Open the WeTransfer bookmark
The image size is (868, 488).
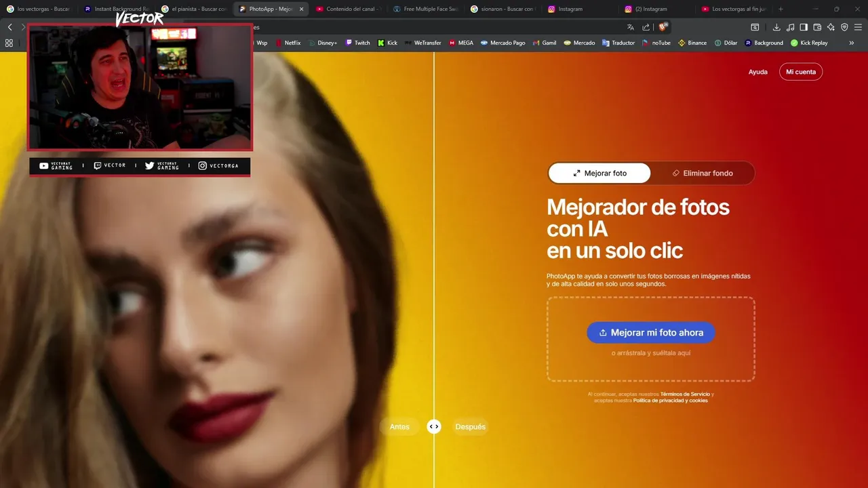423,43
